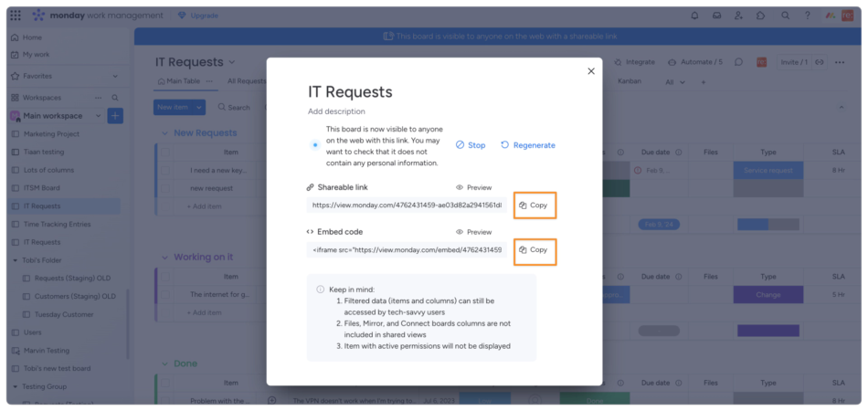This screenshot has width=868, height=411.
Task: Open the IT Requests board title dropdown
Action: pos(232,62)
